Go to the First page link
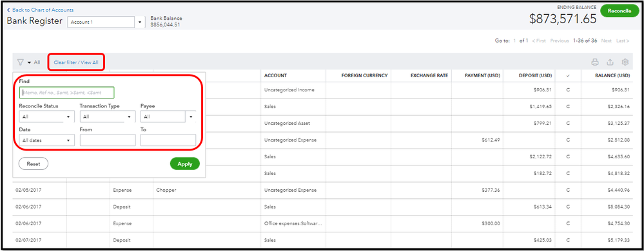 pos(539,41)
